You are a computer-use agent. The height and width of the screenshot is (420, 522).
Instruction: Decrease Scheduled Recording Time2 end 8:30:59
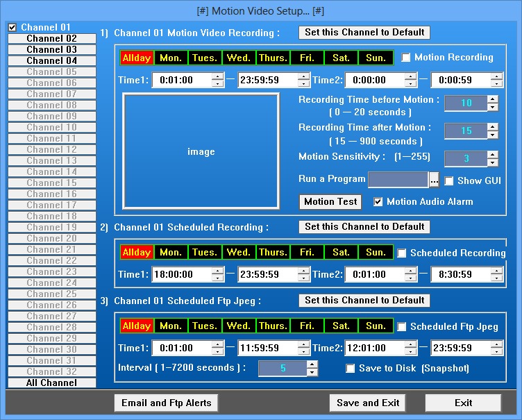496,278
